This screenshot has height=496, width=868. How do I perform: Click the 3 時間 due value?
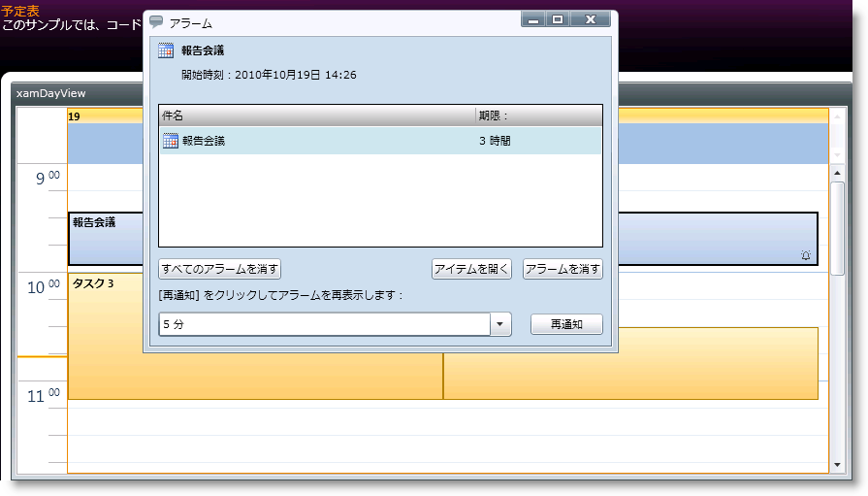click(x=495, y=141)
